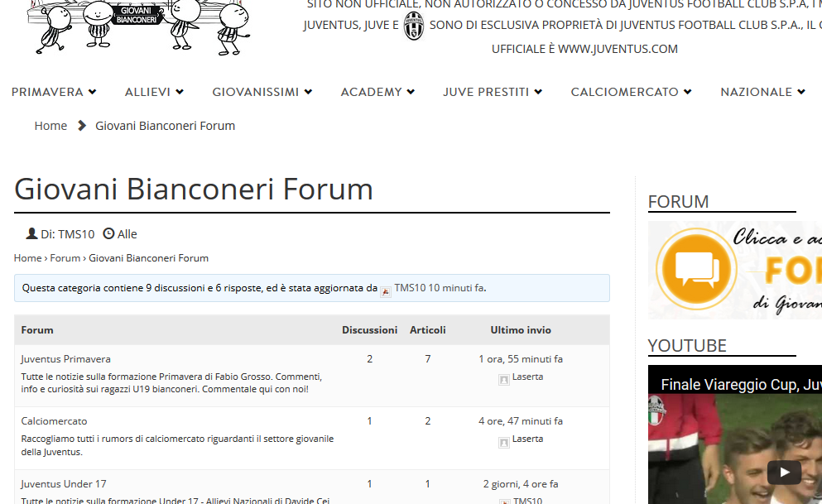Open the JUVE PRESTITI menu item
The width and height of the screenshot is (822, 504).
coord(486,92)
